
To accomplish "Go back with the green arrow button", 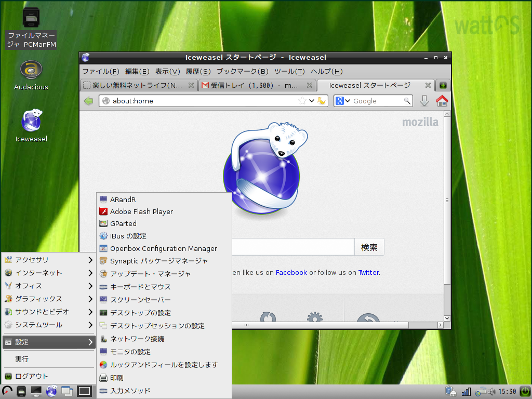I will (88, 101).
